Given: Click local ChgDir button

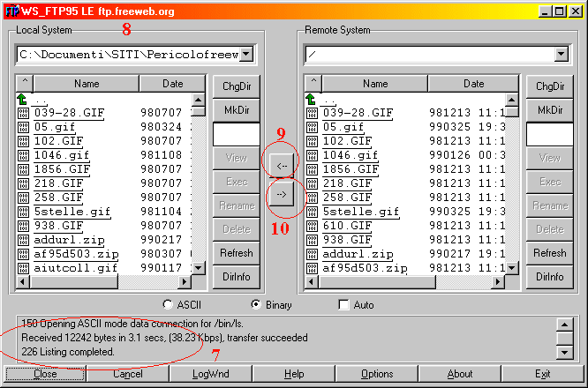Looking at the screenshot, I should [x=237, y=86].
